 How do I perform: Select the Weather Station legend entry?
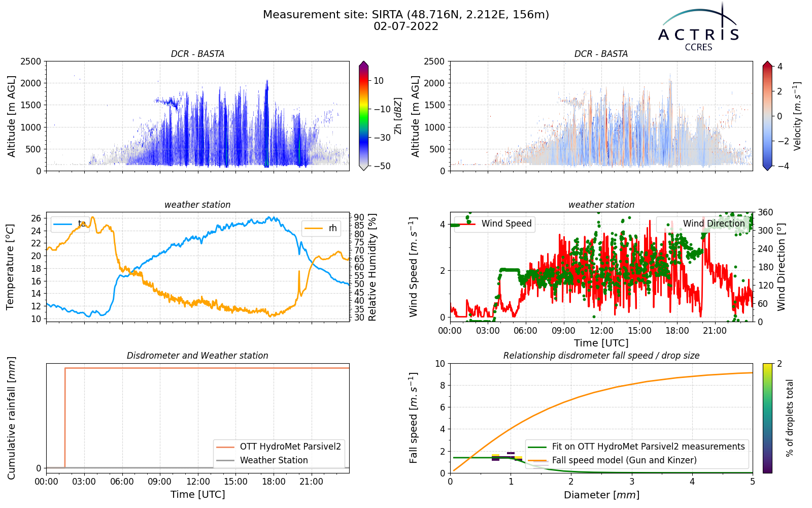[262, 460]
